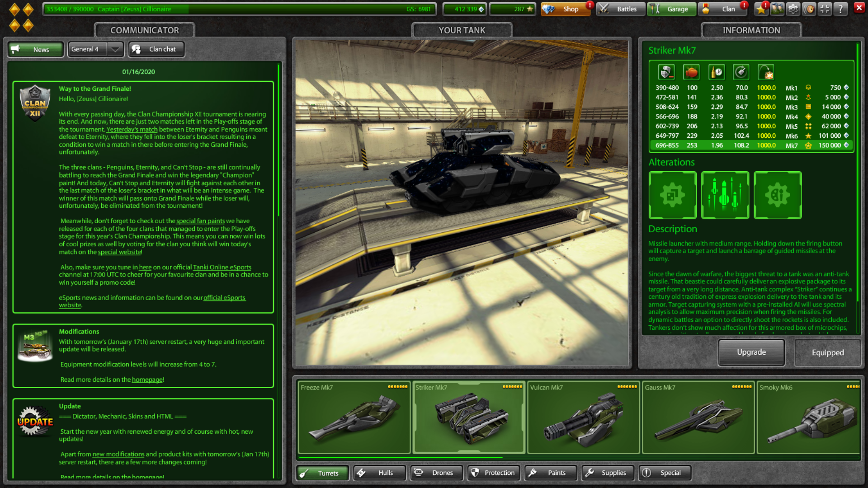Switch to the Hulls category tab
Screen dimensions: 868x488
click(379, 473)
